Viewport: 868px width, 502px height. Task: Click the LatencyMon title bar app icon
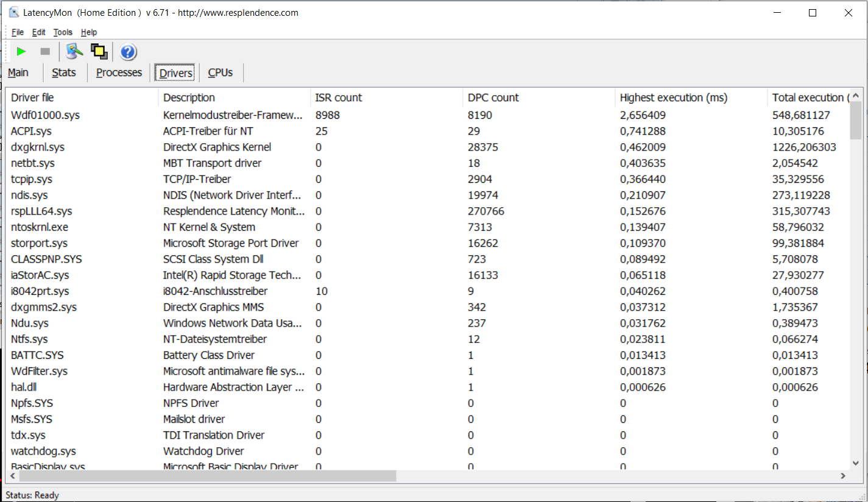13,13
